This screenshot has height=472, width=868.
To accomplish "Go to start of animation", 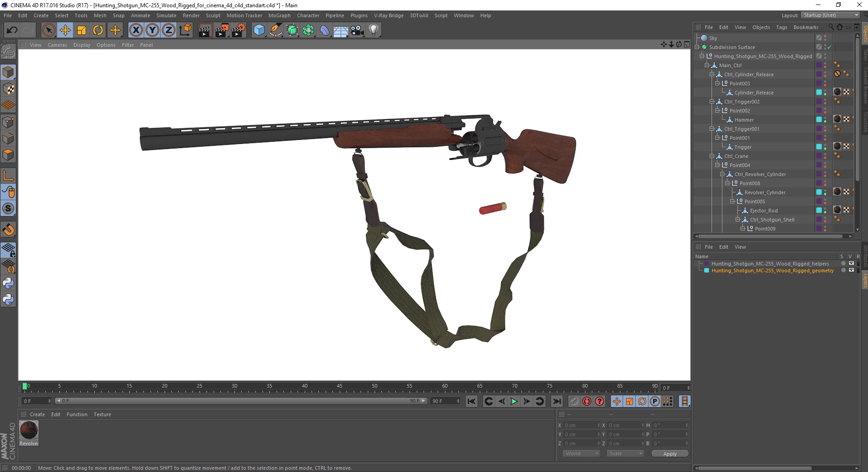I will click(472, 401).
